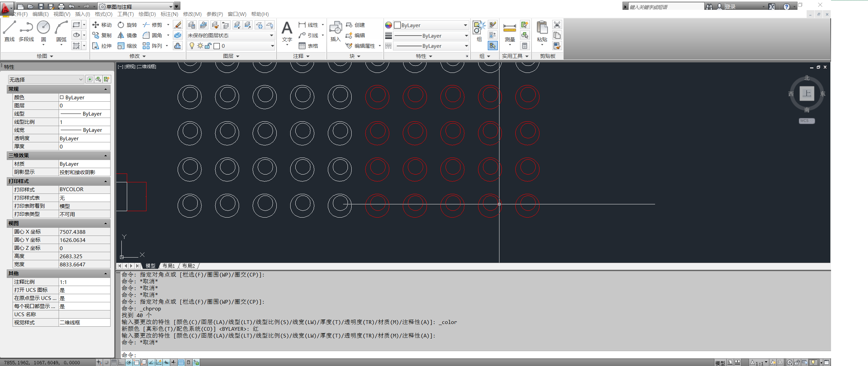Toggle ortho mode in status bar
The image size is (868, 366).
click(121, 362)
